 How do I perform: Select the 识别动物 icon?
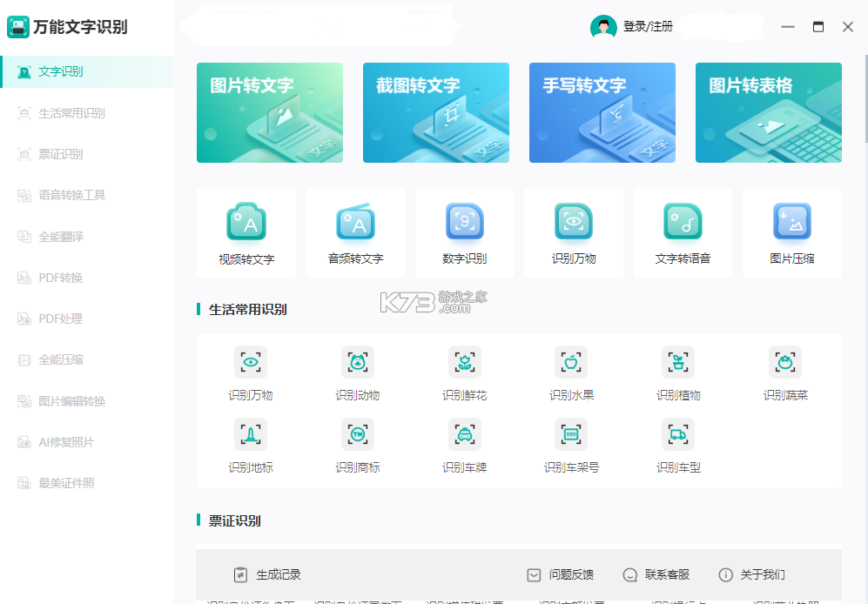click(358, 362)
